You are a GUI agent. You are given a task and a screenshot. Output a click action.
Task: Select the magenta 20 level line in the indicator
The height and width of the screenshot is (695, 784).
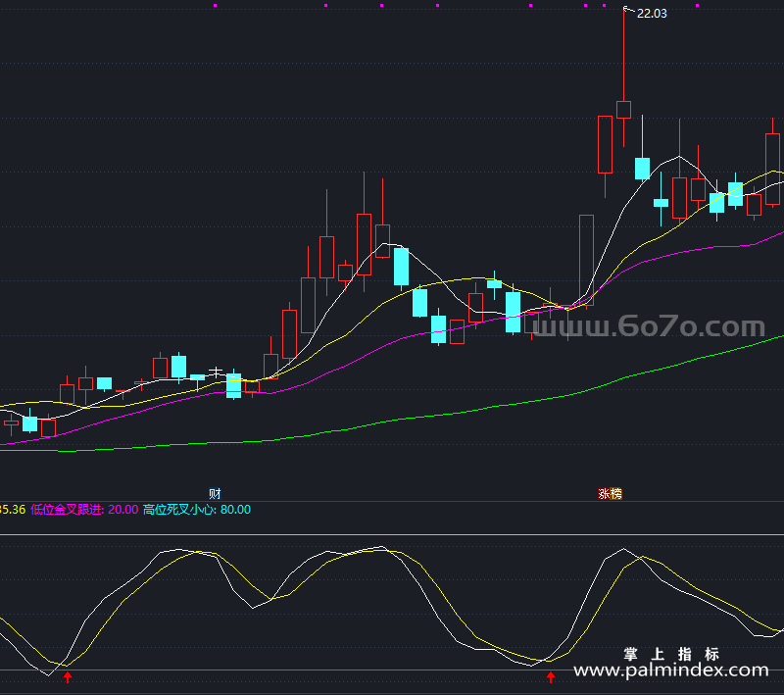point(392,670)
